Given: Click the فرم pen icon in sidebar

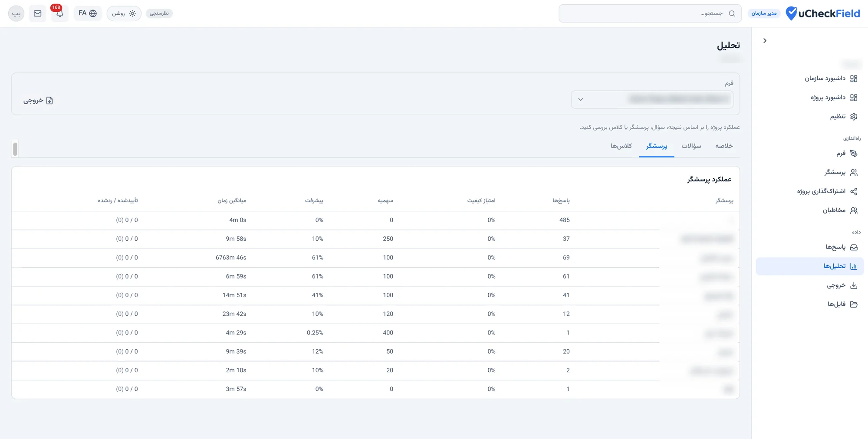Looking at the screenshot, I should 854,153.
